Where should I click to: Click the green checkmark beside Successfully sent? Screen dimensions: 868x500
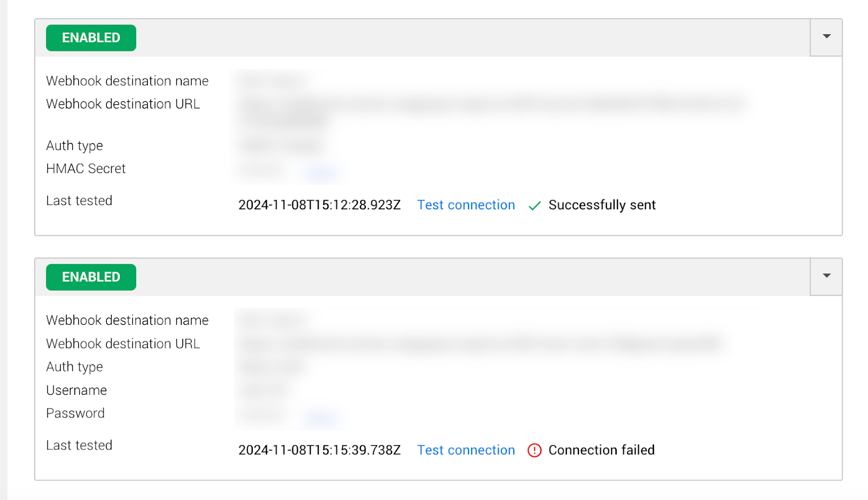point(534,206)
